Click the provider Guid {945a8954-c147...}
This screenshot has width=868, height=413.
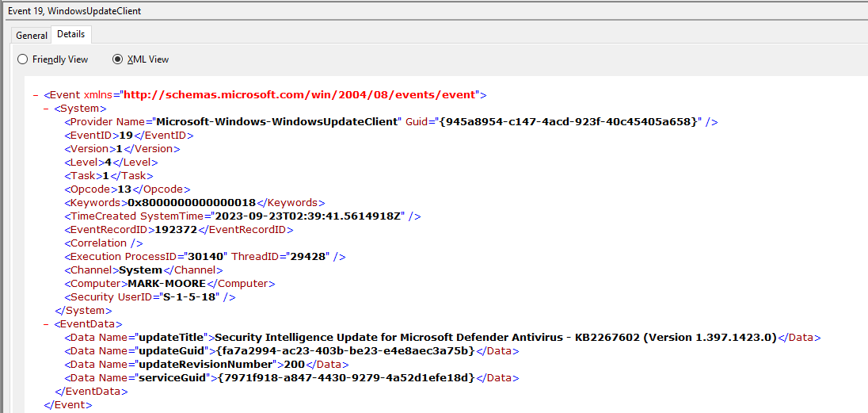[x=569, y=122]
